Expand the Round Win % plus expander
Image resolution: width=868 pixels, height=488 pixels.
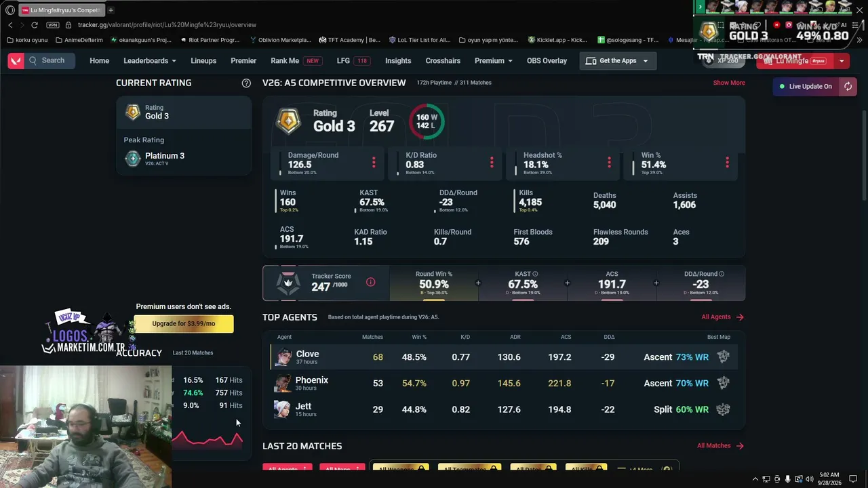click(478, 283)
